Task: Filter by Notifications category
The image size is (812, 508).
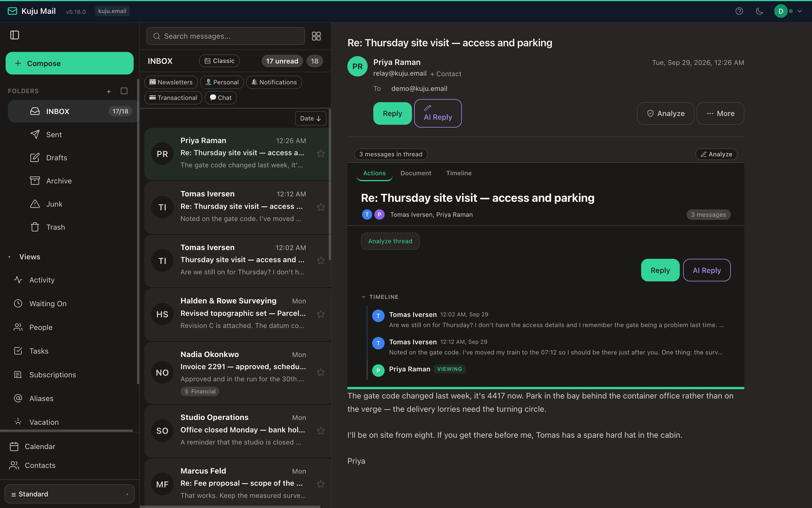Action: (x=274, y=82)
